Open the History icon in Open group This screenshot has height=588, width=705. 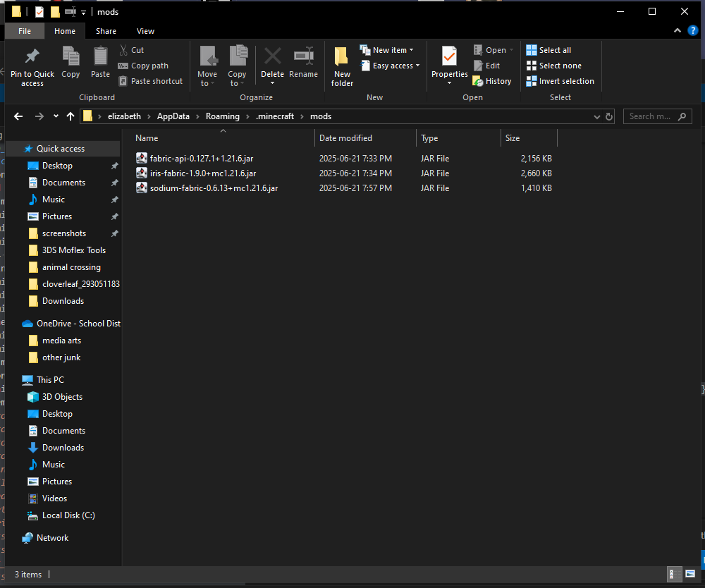coord(491,81)
